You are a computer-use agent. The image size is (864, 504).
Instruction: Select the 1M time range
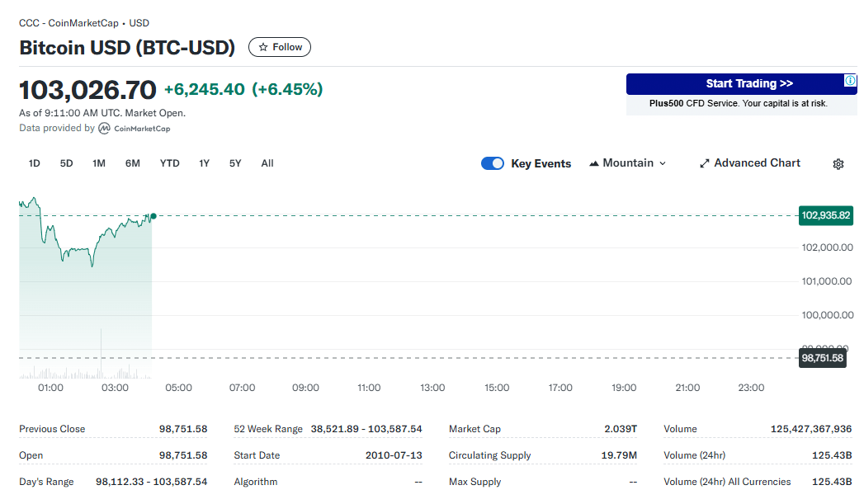point(99,163)
